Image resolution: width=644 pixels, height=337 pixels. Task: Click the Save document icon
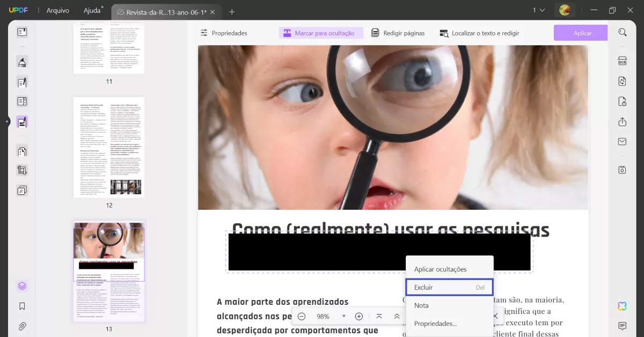click(x=622, y=169)
